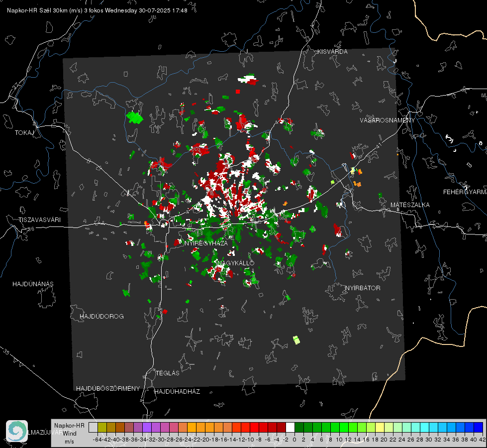Click road number 41 near Vásárosnamény
Viewport: 487px width, 448px height.
pyautogui.click(x=379, y=145)
